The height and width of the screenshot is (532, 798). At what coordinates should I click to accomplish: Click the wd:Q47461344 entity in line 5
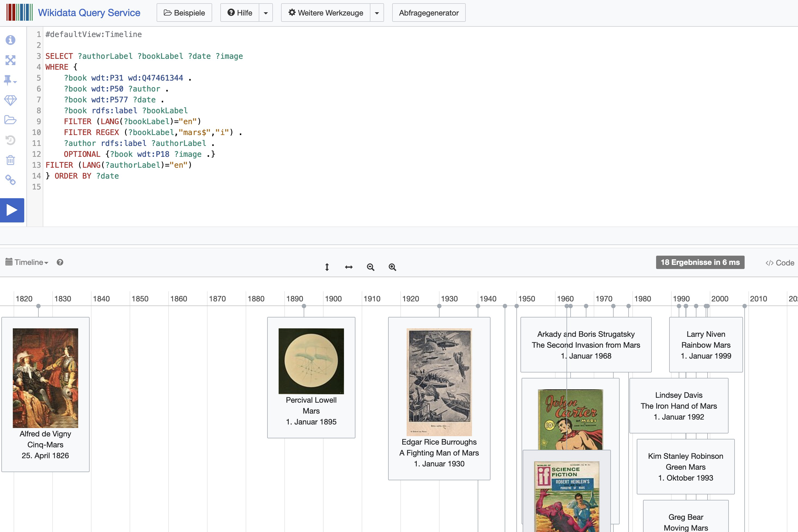[156, 78]
